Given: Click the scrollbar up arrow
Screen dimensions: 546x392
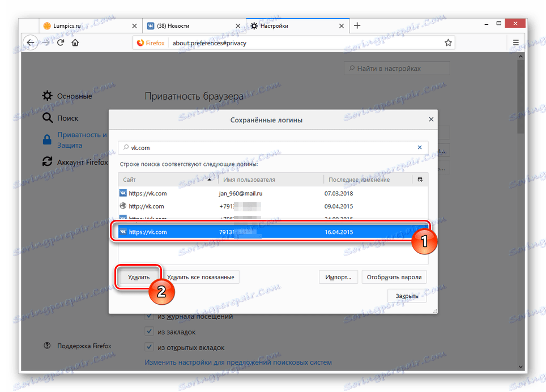Looking at the screenshot, I should [x=521, y=56].
